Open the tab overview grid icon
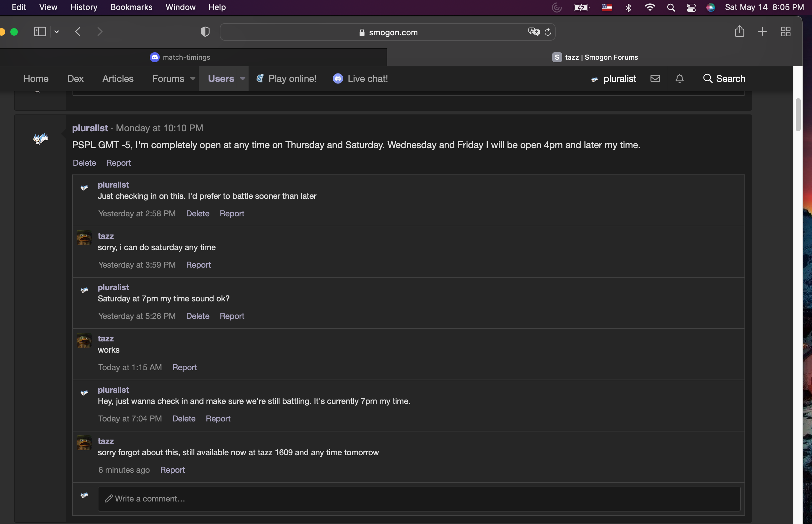 point(785,32)
